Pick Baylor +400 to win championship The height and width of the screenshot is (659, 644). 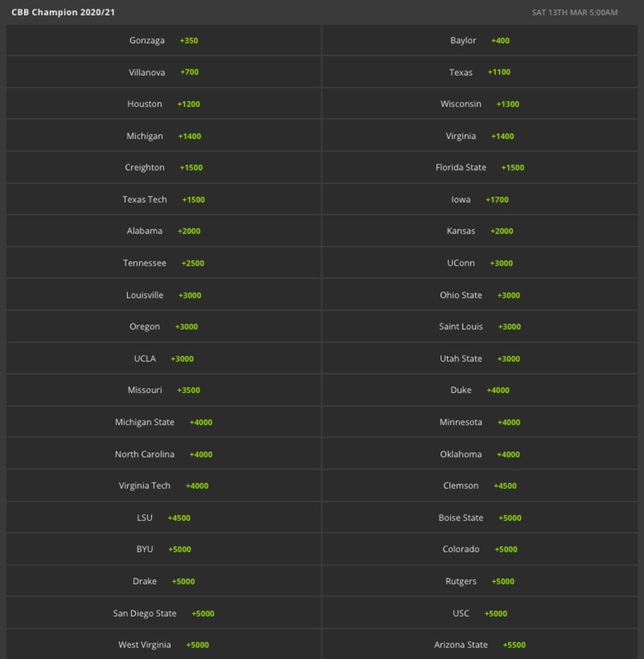[x=480, y=41]
